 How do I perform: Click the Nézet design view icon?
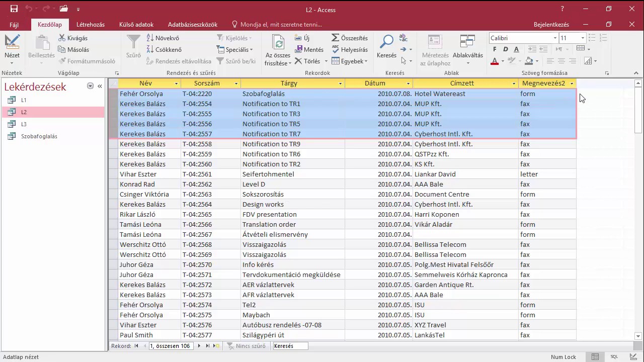pyautogui.click(x=12, y=42)
